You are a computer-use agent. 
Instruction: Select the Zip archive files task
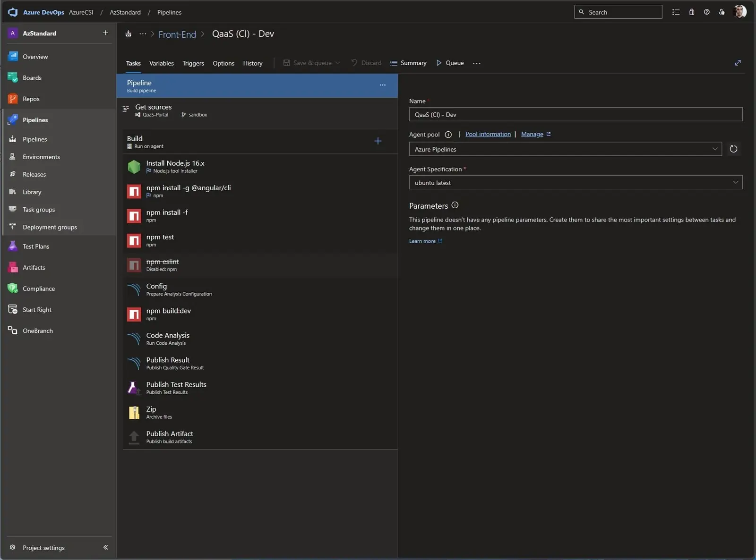[x=260, y=412]
